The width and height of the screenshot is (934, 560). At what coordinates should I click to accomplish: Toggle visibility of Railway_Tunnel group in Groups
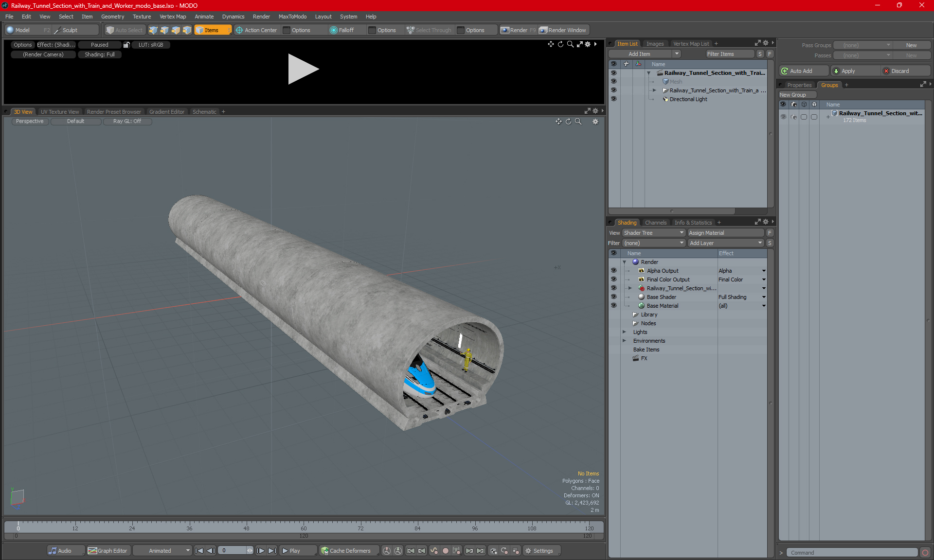click(x=783, y=117)
